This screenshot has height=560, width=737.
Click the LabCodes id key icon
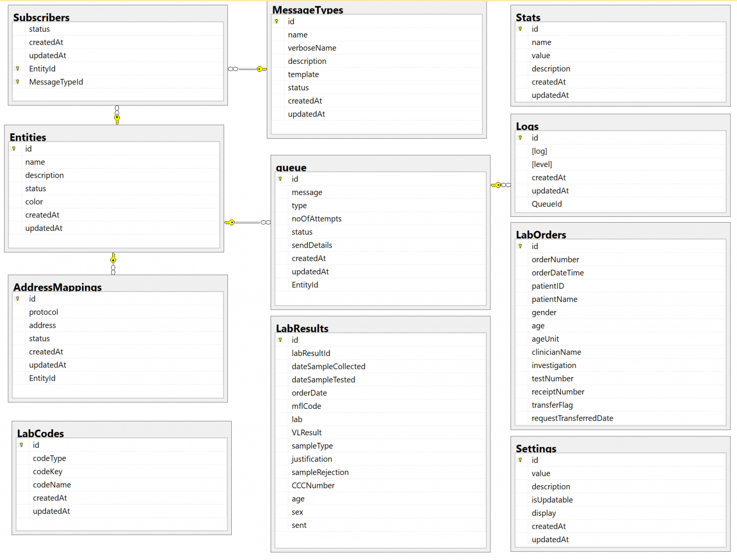tap(22, 445)
